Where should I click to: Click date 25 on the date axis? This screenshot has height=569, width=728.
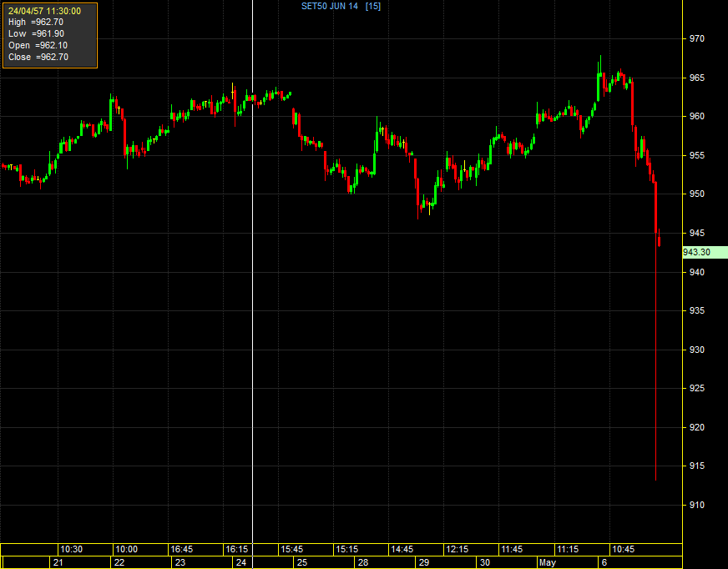pos(302,562)
